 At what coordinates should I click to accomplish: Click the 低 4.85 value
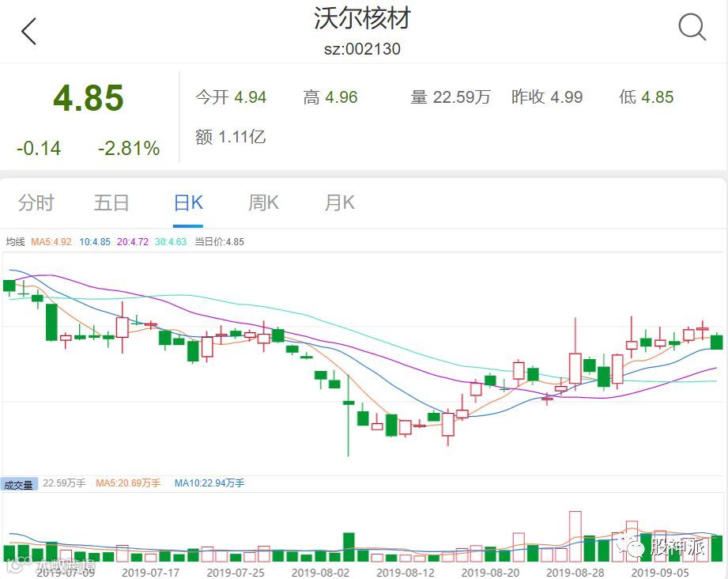coord(646,97)
